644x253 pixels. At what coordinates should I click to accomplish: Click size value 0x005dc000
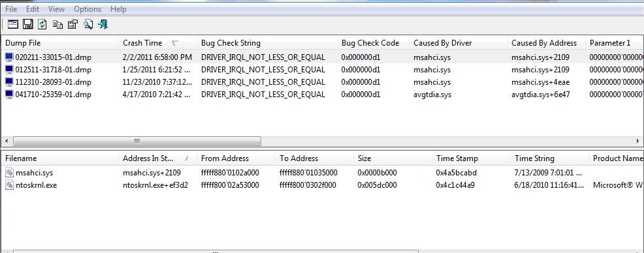coord(377,185)
